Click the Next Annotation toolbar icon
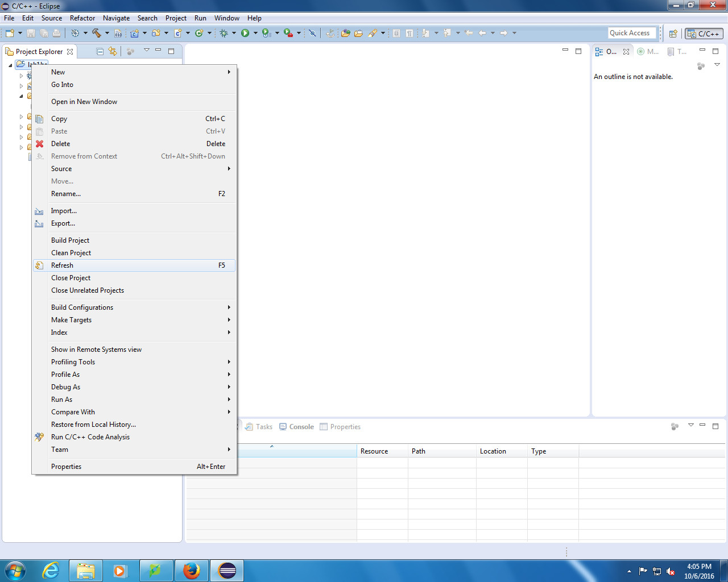728x582 pixels. pos(425,33)
